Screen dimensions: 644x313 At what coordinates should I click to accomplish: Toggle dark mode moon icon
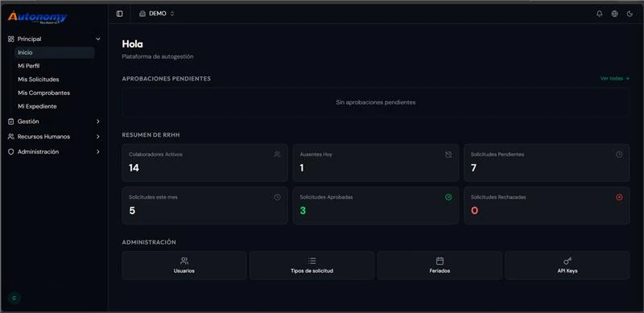pyautogui.click(x=630, y=14)
